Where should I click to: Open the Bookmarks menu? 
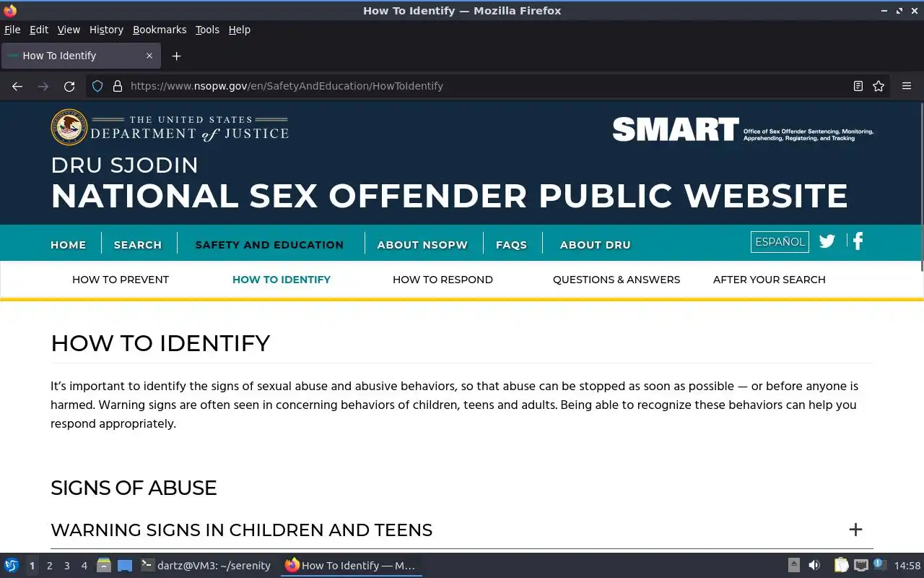tap(160, 30)
